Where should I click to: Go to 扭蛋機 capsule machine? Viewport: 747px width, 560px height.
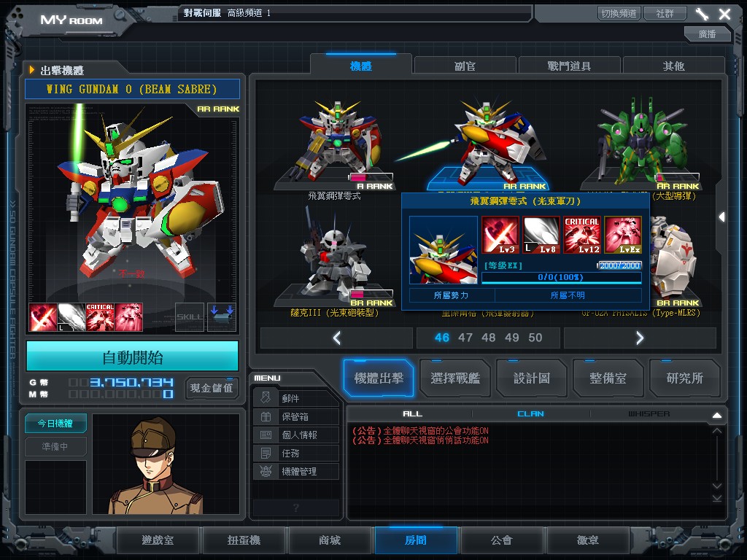244,540
